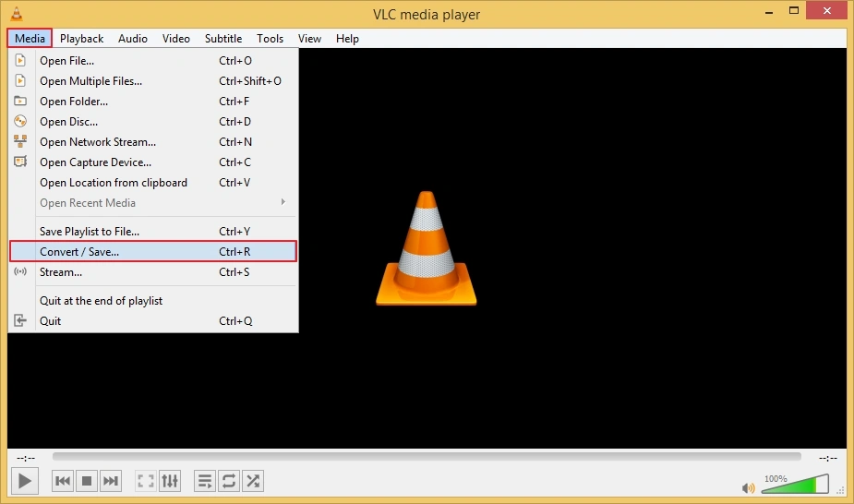Viewport: 854px width, 504px height.
Task: Maximize the VLC window
Action: click(x=794, y=11)
